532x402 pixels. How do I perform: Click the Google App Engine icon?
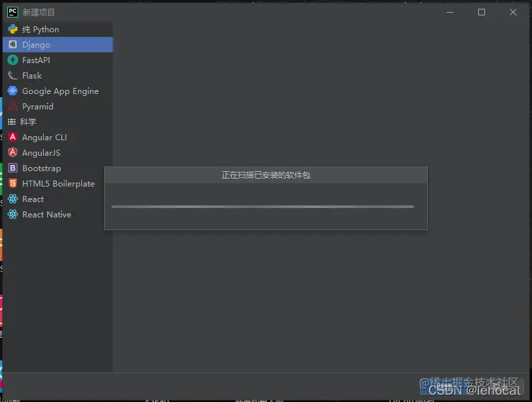(13, 91)
